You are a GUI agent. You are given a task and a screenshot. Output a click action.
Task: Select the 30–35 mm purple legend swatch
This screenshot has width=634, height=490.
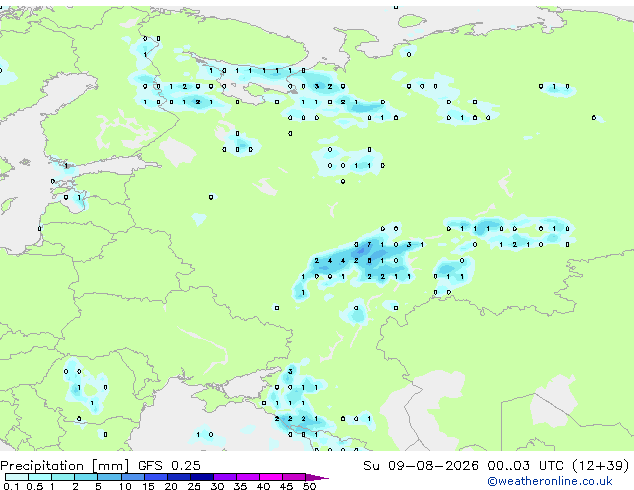pyautogui.click(x=225, y=477)
